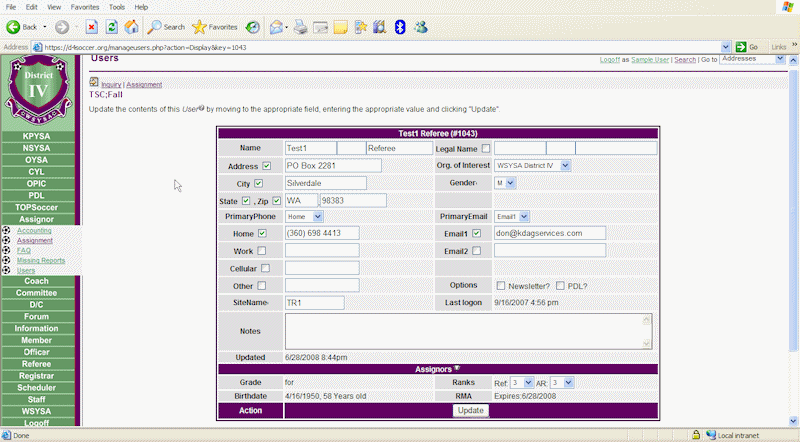
Task: Click the Notes scrollbar down arrow
Action: pyautogui.click(x=647, y=343)
